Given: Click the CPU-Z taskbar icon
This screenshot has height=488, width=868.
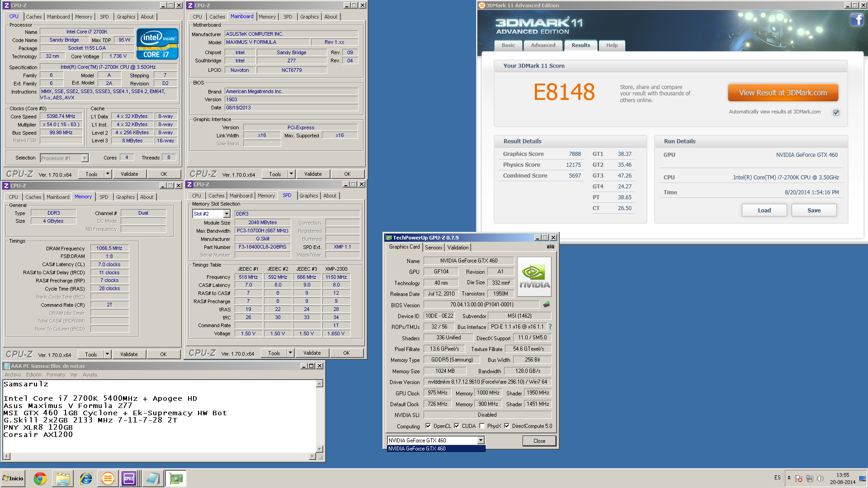Looking at the screenshot, I should 129,479.
